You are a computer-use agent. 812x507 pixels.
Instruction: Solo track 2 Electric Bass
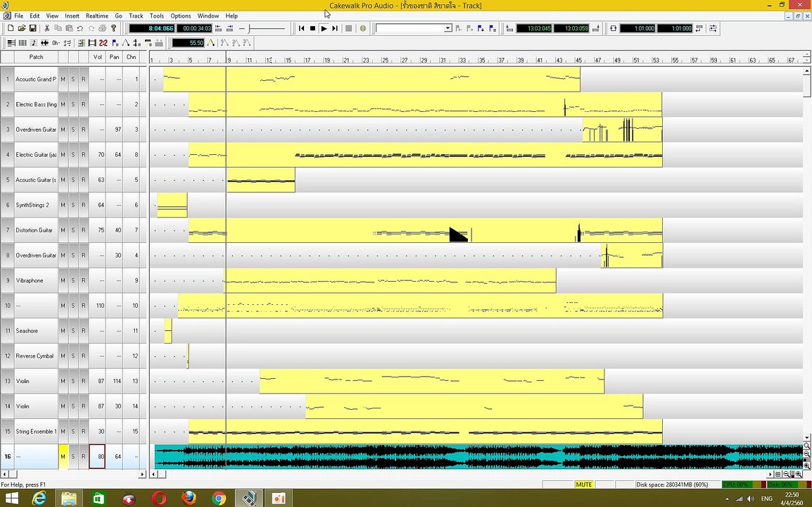73,105
